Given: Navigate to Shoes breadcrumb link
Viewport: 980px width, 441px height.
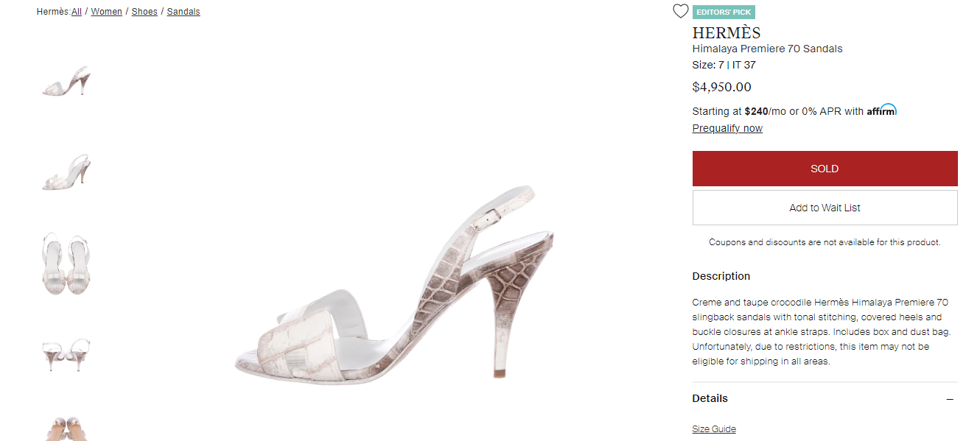Looking at the screenshot, I should pos(144,12).
